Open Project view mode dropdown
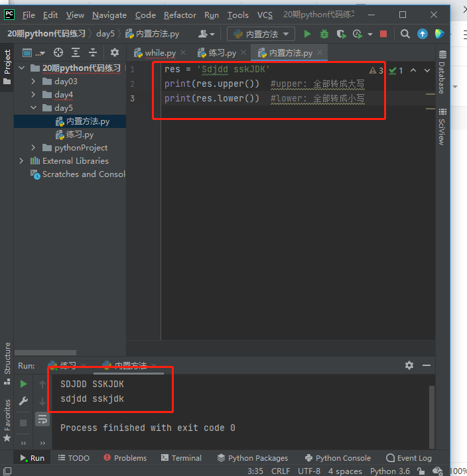The image size is (467, 476). pos(34,53)
